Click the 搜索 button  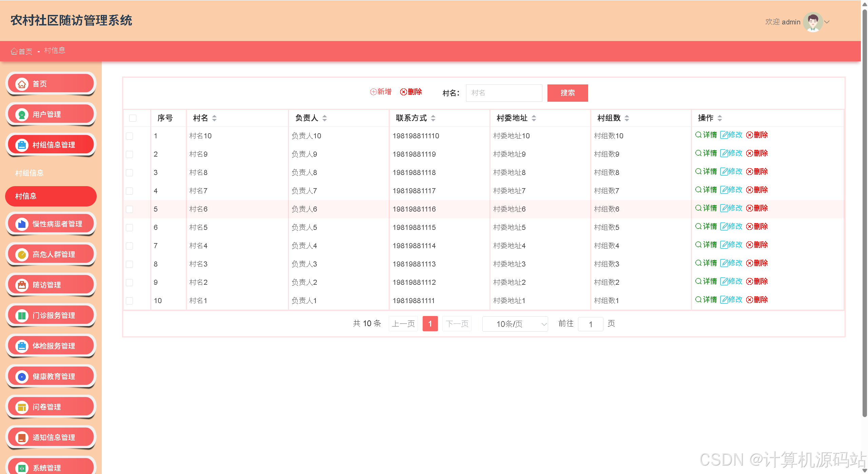pyautogui.click(x=567, y=93)
